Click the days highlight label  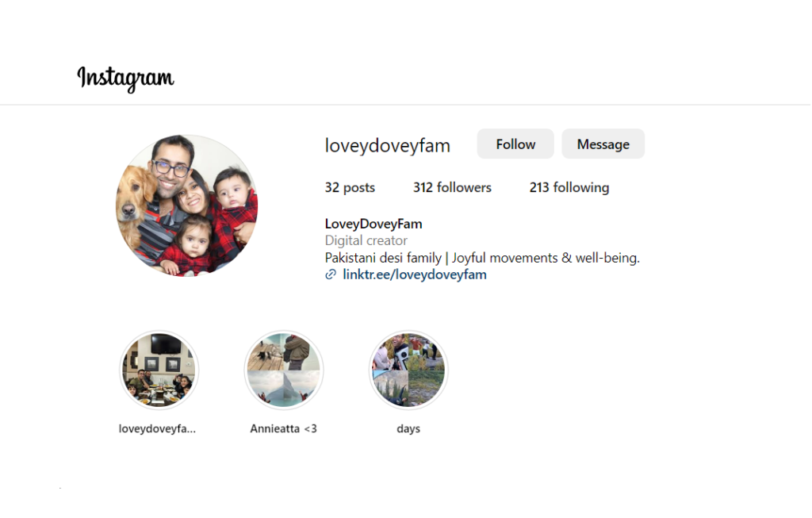pyautogui.click(x=408, y=429)
